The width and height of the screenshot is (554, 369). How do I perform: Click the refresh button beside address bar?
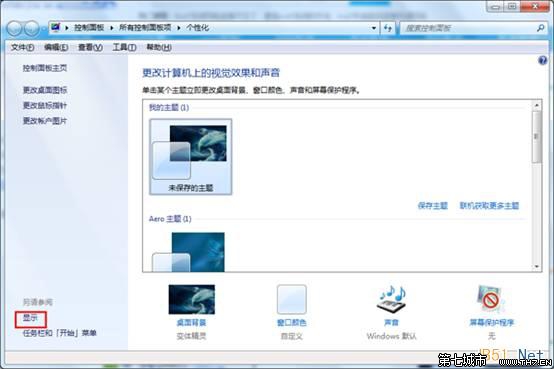pyautogui.click(x=388, y=28)
